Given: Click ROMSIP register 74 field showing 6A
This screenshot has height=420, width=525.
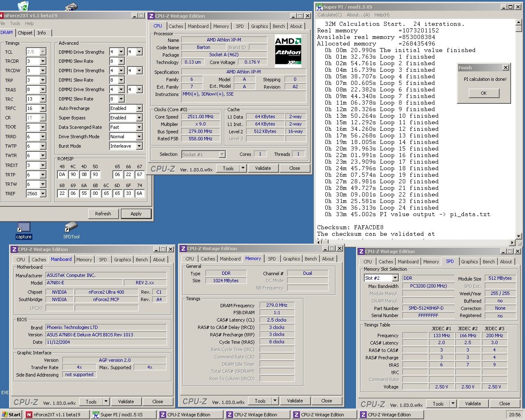Looking at the screenshot, I should click(x=140, y=194).
